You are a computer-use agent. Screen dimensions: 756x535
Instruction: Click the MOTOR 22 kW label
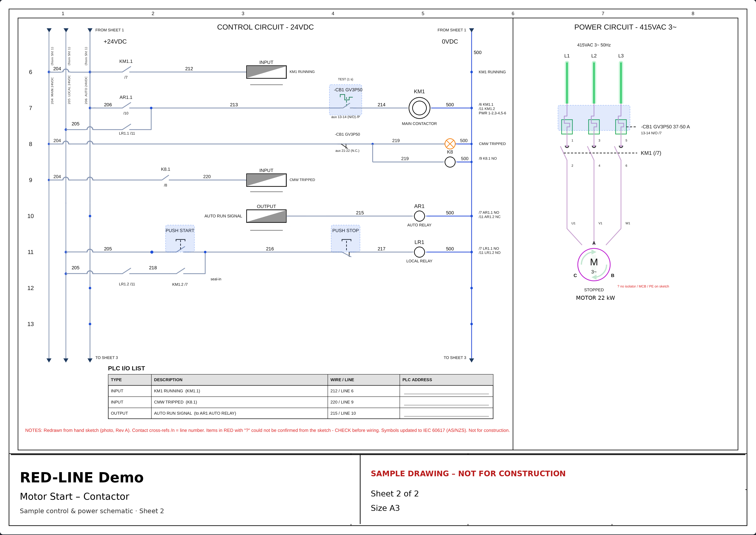595,298
